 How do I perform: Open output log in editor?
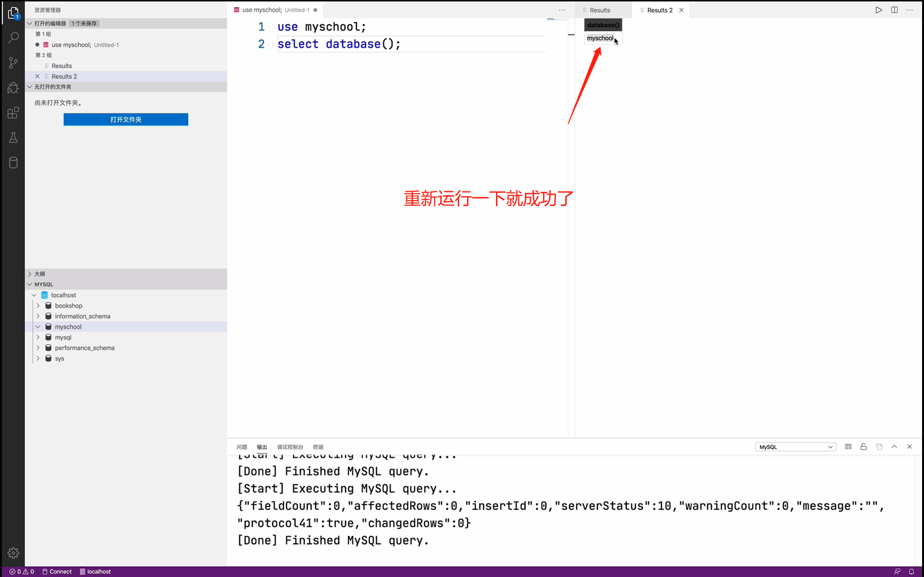click(x=879, y=447)
